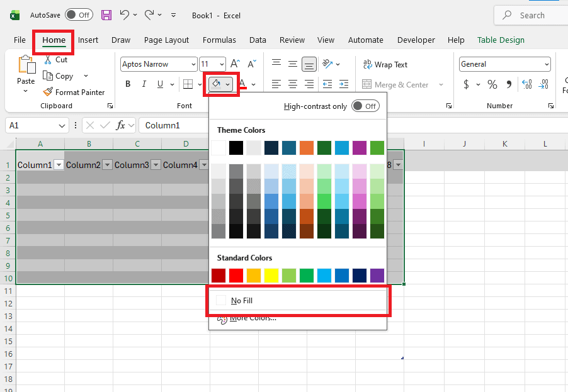Click Decrease Decimal icon

point(543,84)
